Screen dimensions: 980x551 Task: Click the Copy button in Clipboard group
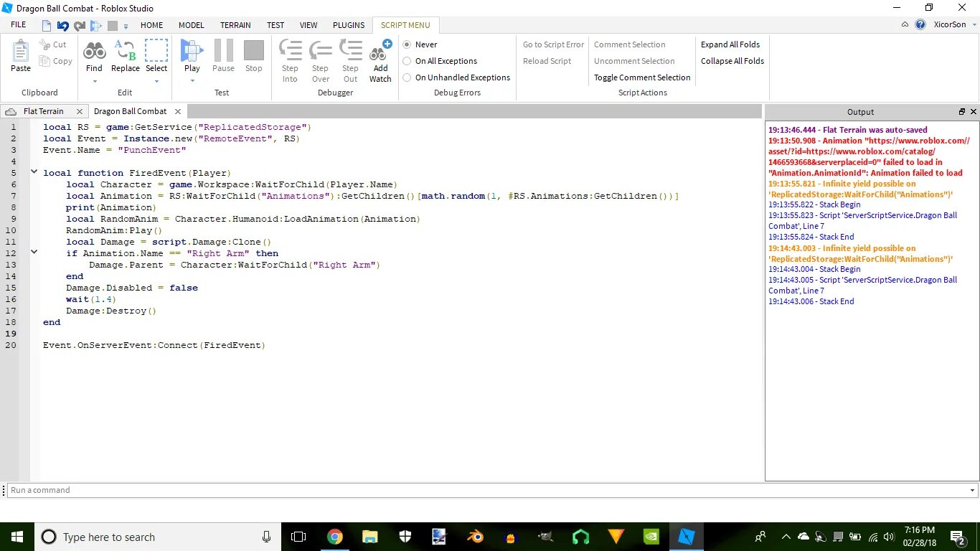(56, 61)
